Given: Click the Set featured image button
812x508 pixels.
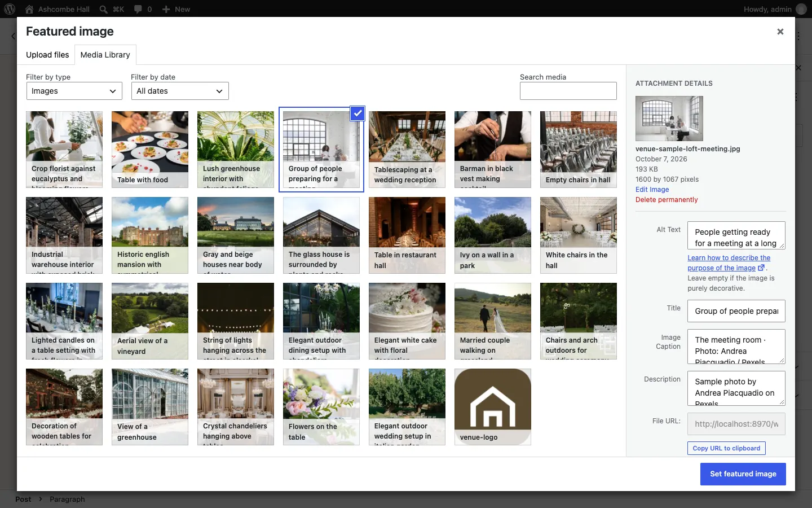Looking at the screenshot, I should [743, 474].
